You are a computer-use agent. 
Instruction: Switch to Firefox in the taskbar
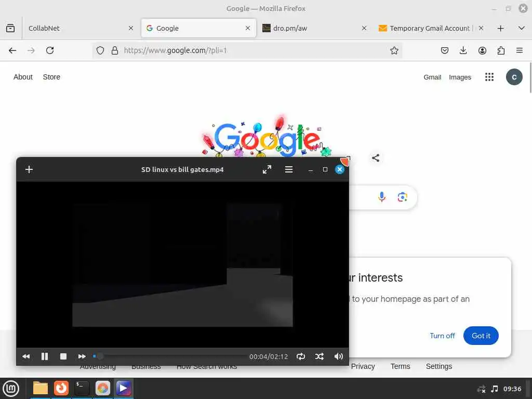pos(61,388)
